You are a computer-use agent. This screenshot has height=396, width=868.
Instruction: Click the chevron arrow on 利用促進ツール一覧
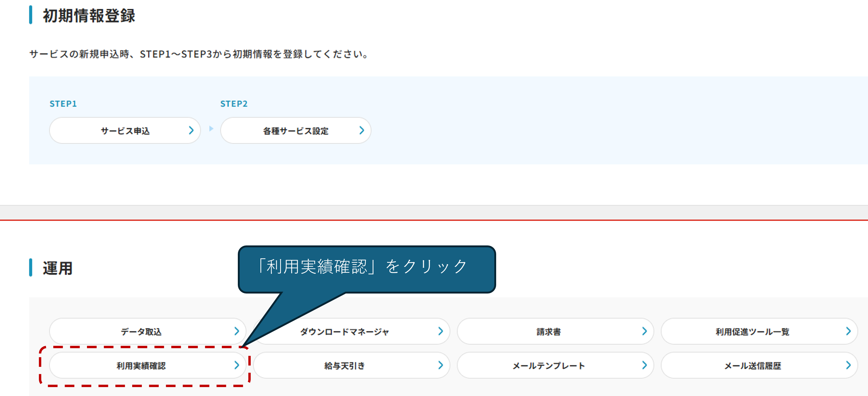tap(848, 331)
